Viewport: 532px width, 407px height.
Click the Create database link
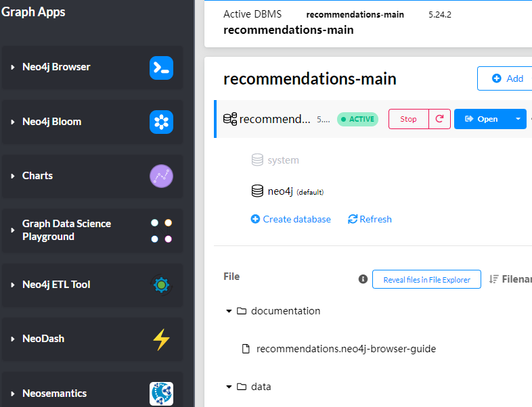[291, 219]
